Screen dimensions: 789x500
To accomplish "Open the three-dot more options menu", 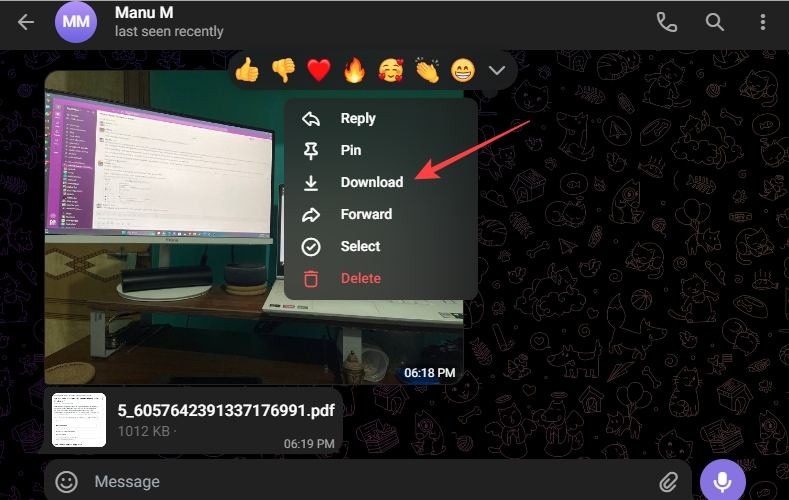I will pos(762,22).
